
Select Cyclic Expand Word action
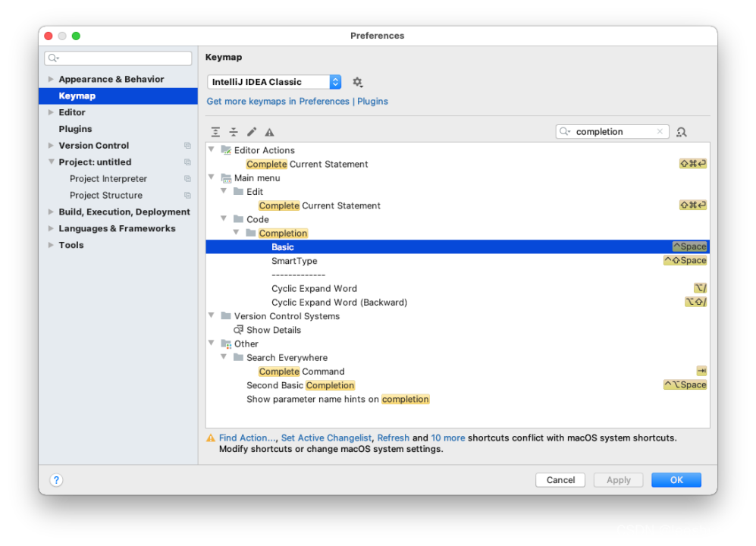[457, 288]
